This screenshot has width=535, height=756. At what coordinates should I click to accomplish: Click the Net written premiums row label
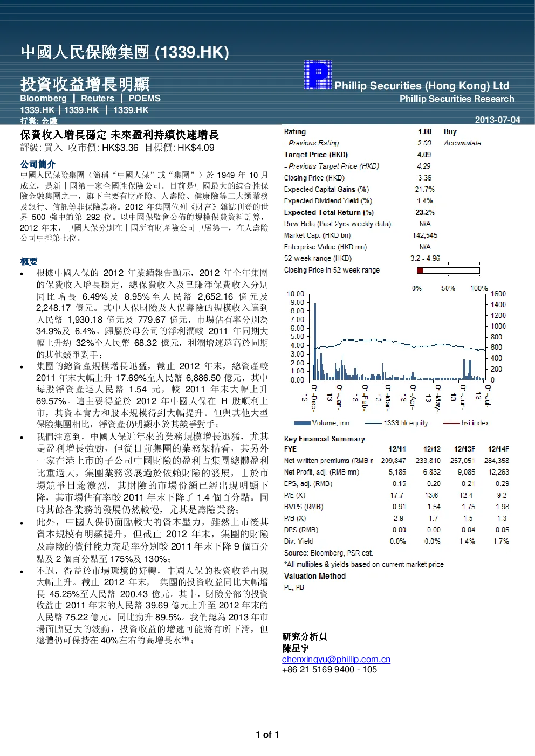(x=328, y=461)
